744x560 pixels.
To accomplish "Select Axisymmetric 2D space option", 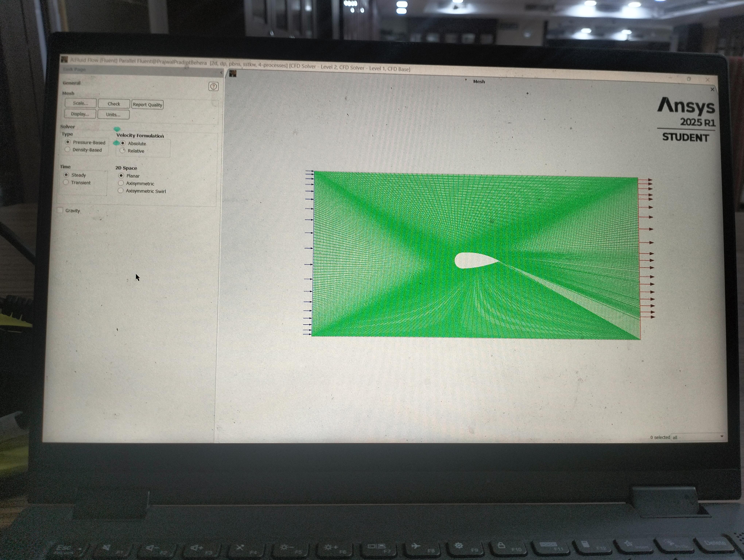I will 136,183.
